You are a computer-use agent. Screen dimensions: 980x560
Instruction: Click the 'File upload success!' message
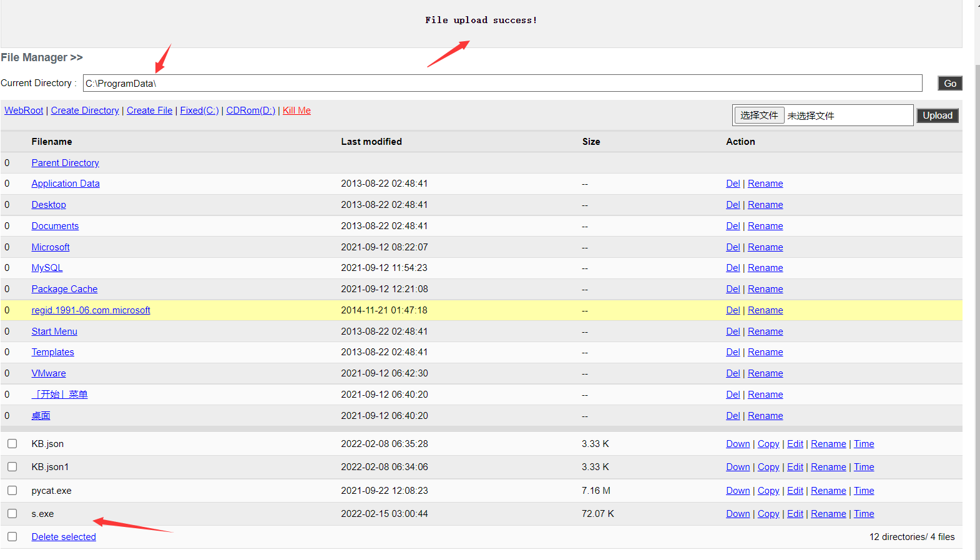click(481, 20)
